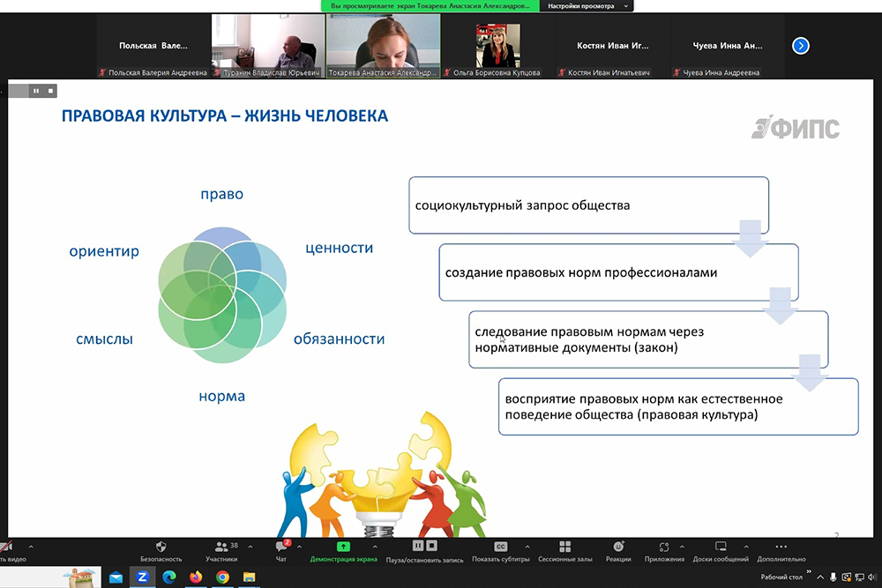Stop the meeting recording
The height and width of the screenshot is (588, 882).
pos(431,547)
